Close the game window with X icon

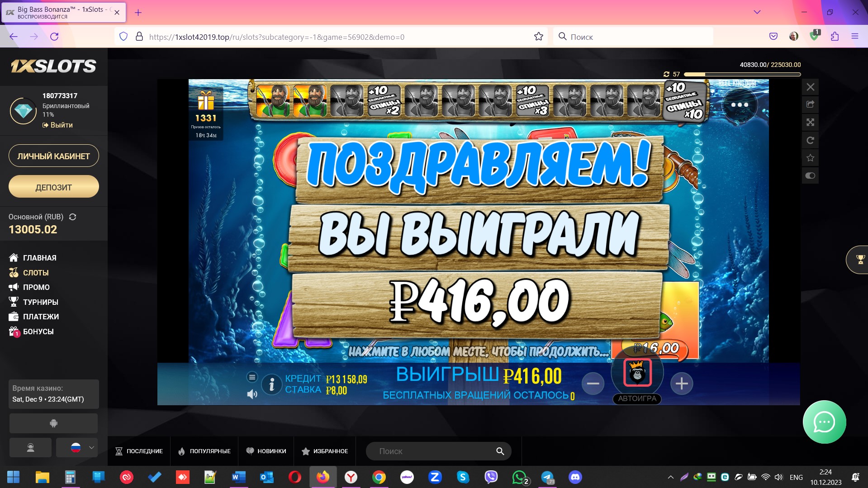tap(810, 87)
